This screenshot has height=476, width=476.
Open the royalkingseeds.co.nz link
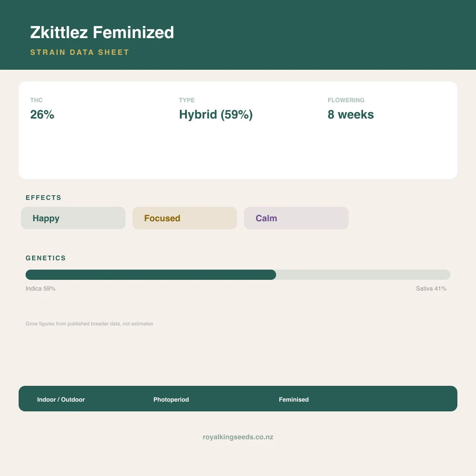point(238,437)
